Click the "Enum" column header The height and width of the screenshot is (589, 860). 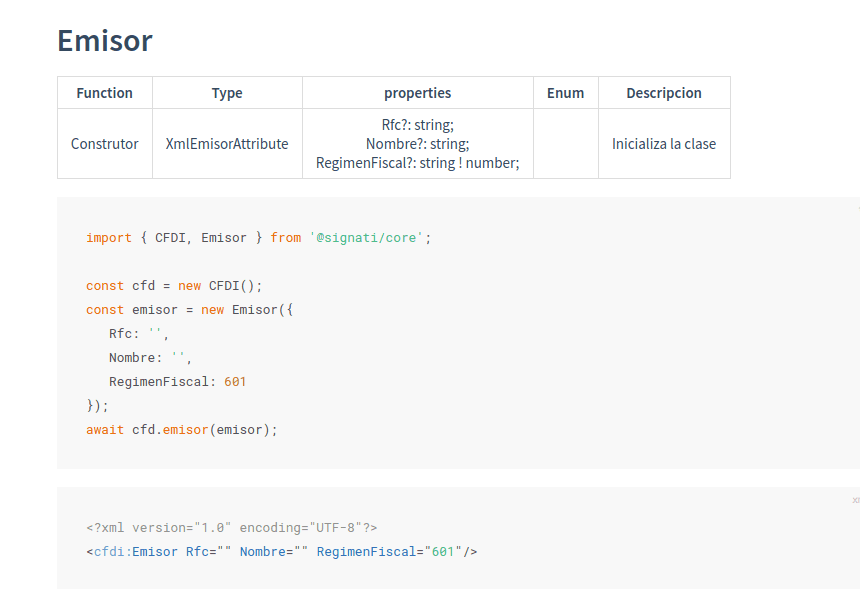pos(565,93)
